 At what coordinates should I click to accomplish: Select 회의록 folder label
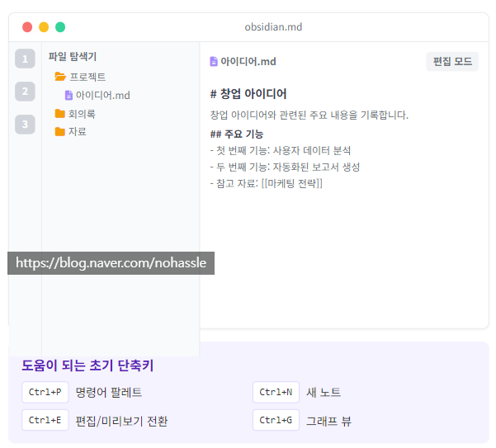click(x=82, y=114)
